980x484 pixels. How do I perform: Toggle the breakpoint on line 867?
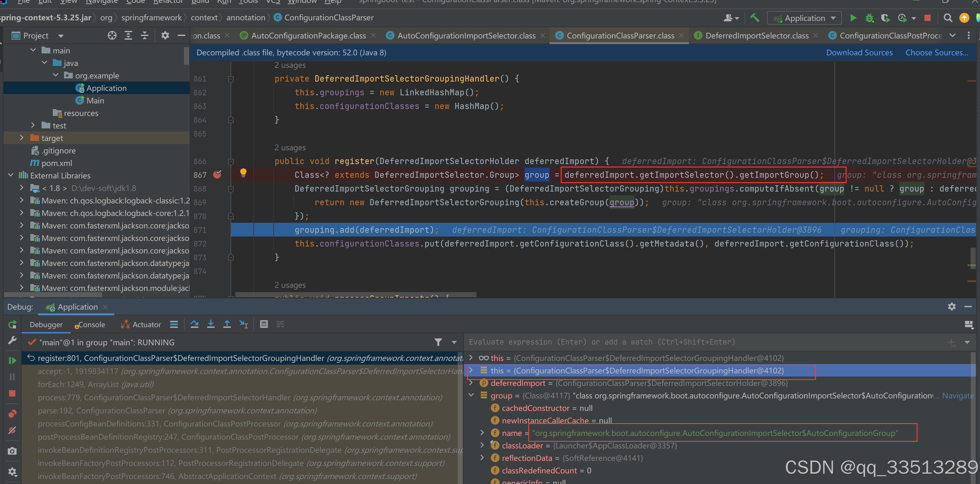pyautogui.click(x=218, y=175)
